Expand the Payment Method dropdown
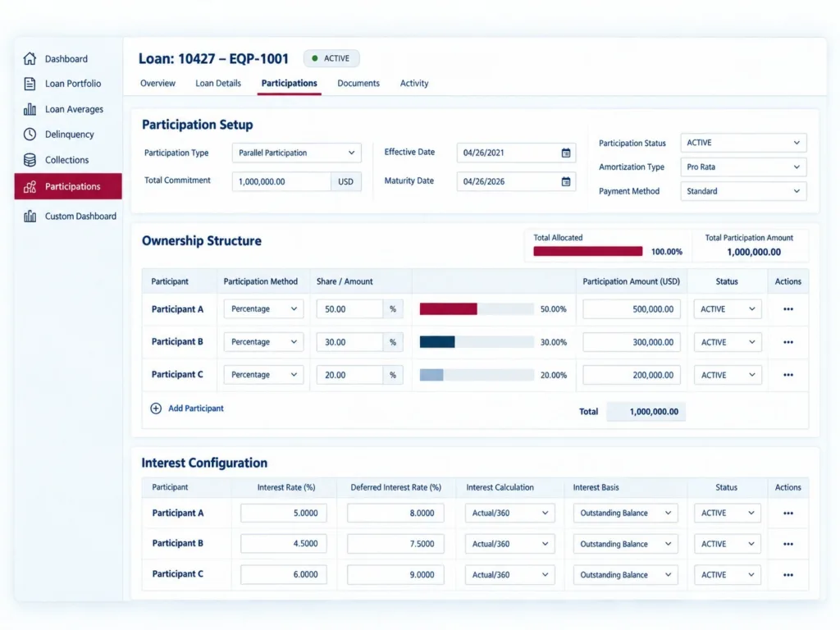The image size is (840, 630). [743, 191]
